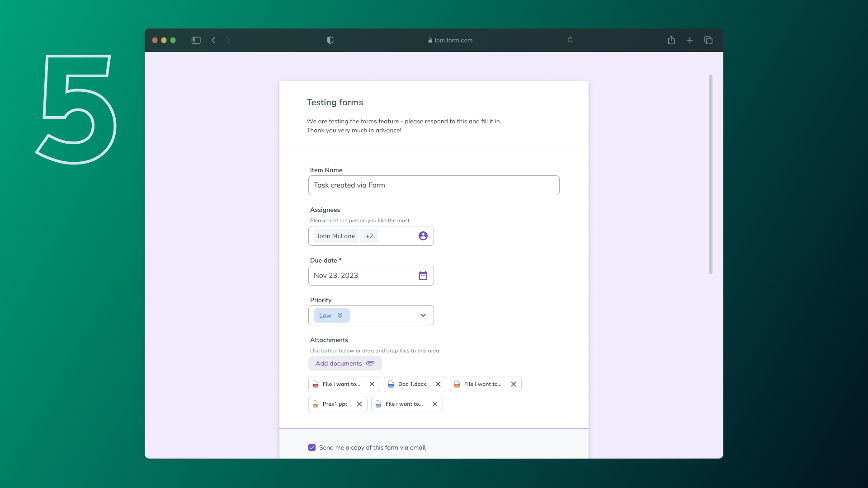
Task: Click the Doc 1.docx file icon
Action: [391, 384]
